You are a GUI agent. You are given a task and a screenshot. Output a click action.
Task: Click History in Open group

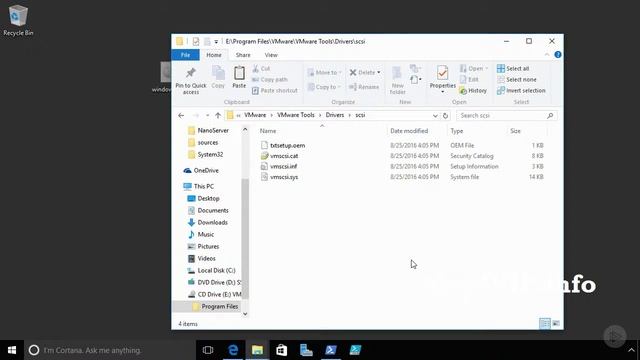coord(473,91)
